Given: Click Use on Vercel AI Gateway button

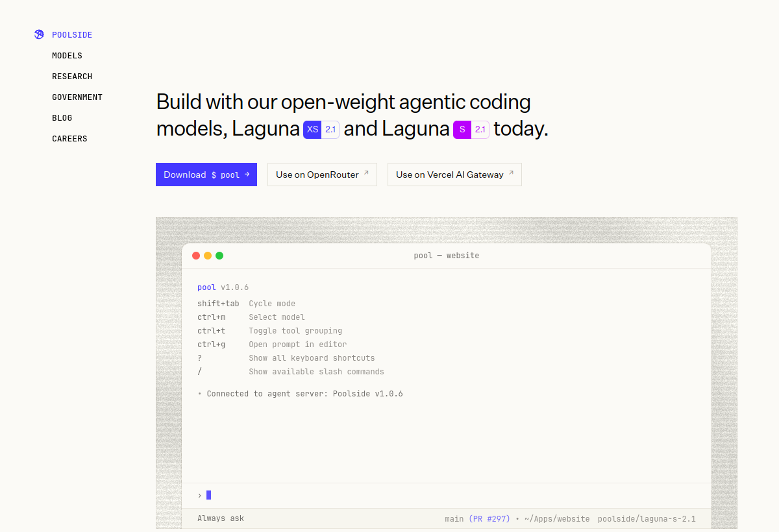Looking at the screenshot, I should pyautogui.click(x=454, y=175).
